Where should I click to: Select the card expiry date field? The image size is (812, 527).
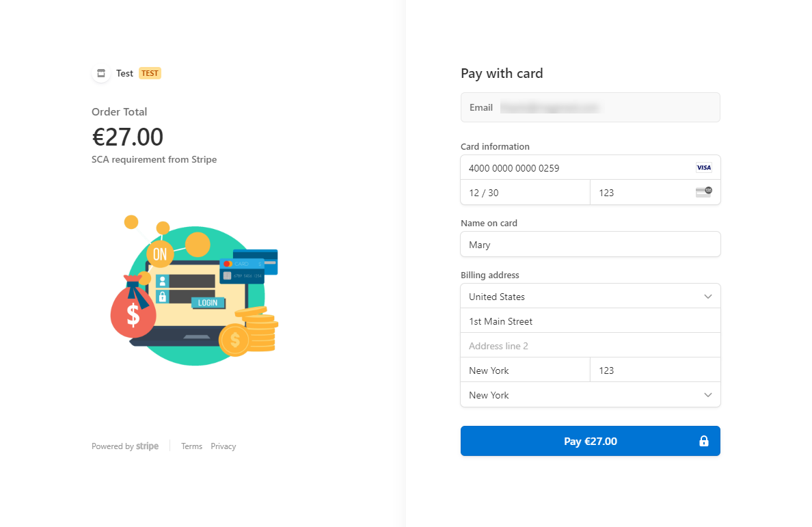click(524, 193)
